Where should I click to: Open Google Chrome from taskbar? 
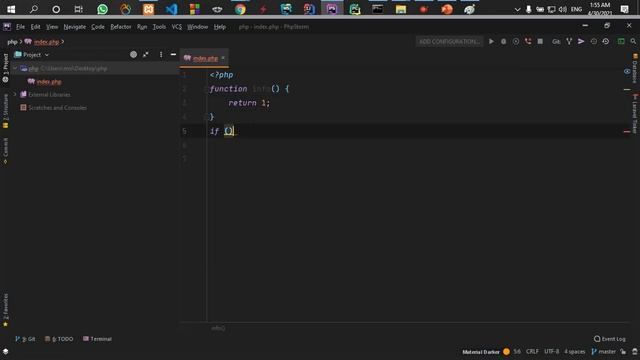click(240, 9)
